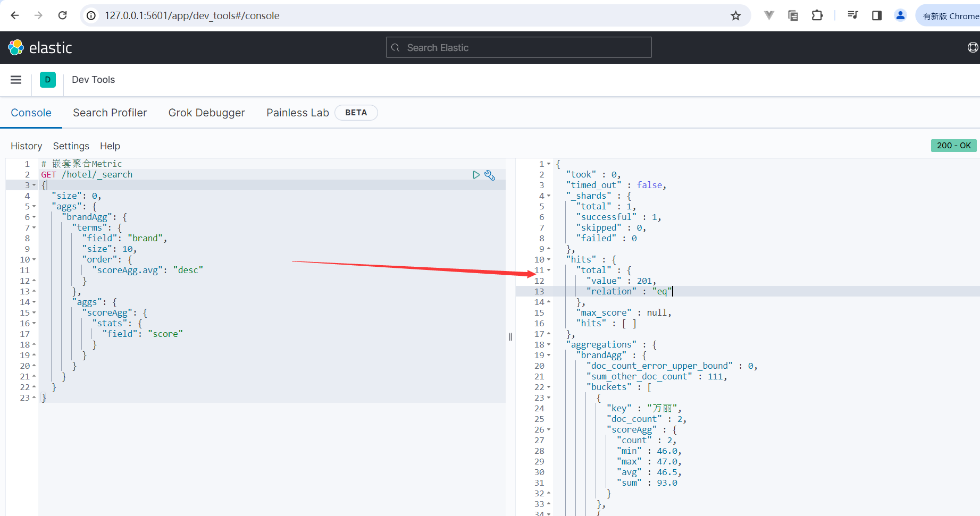Collapse the "order" fold at editor line 10

pyautogui.click(x=34, y=260)
